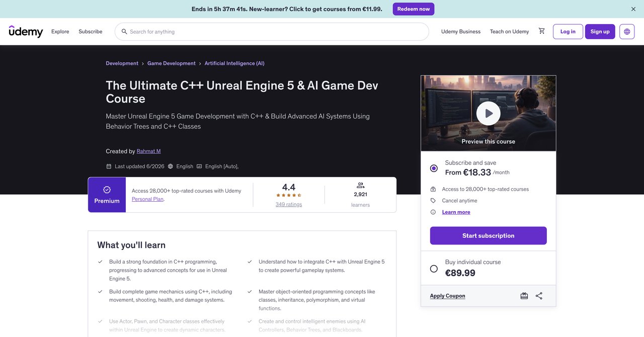This screenshot has height=337, width=644.
Task: Click 'Understand how to integrate C++' item
Action: click(321, 266)
